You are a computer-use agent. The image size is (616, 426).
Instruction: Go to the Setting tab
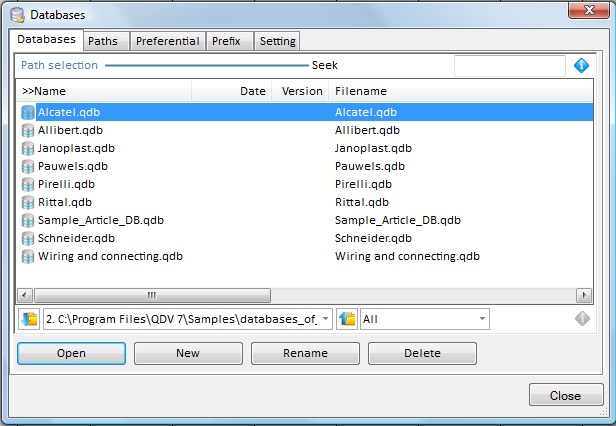(277, 41)
